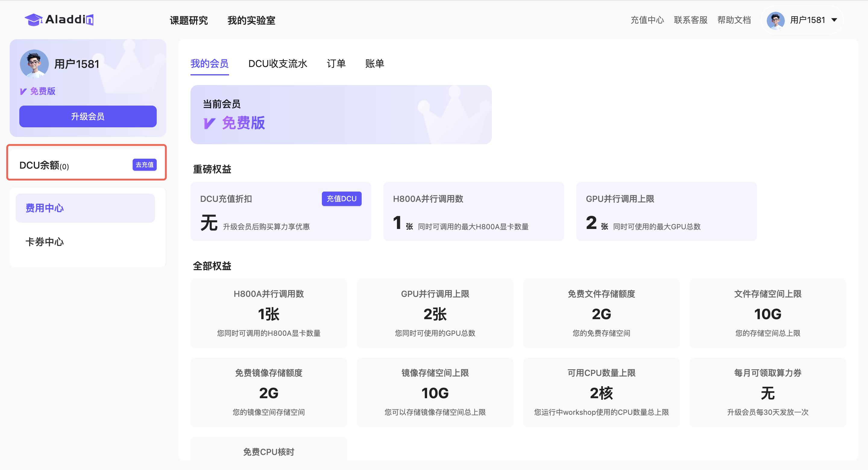Open 帮助文档 link

tap(734, 20)
